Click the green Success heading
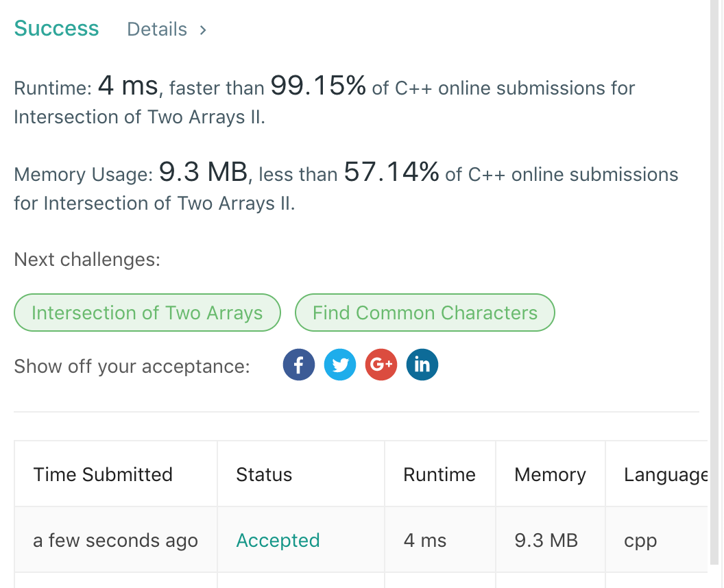The width and height of the screenshot is (724, 588). [x=56, y=29]
